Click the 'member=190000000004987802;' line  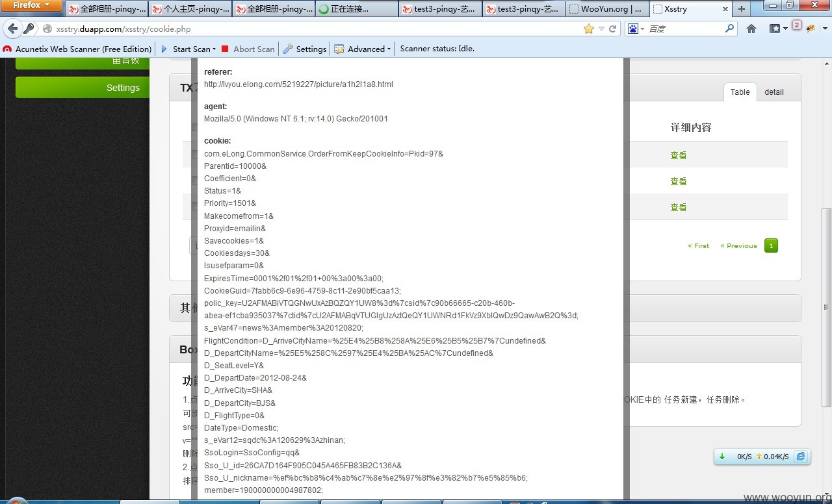click(263, 490)
